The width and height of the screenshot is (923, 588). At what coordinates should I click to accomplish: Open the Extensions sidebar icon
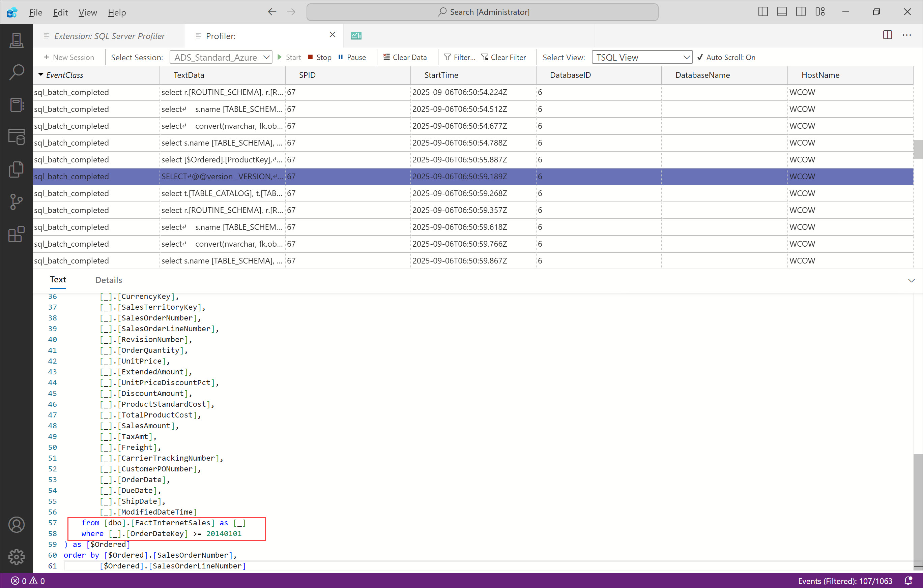(x=16, y=234)
